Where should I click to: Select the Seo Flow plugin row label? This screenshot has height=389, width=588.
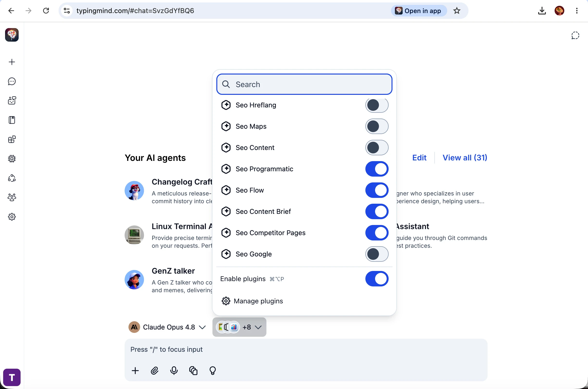click(x=249, y=190)
